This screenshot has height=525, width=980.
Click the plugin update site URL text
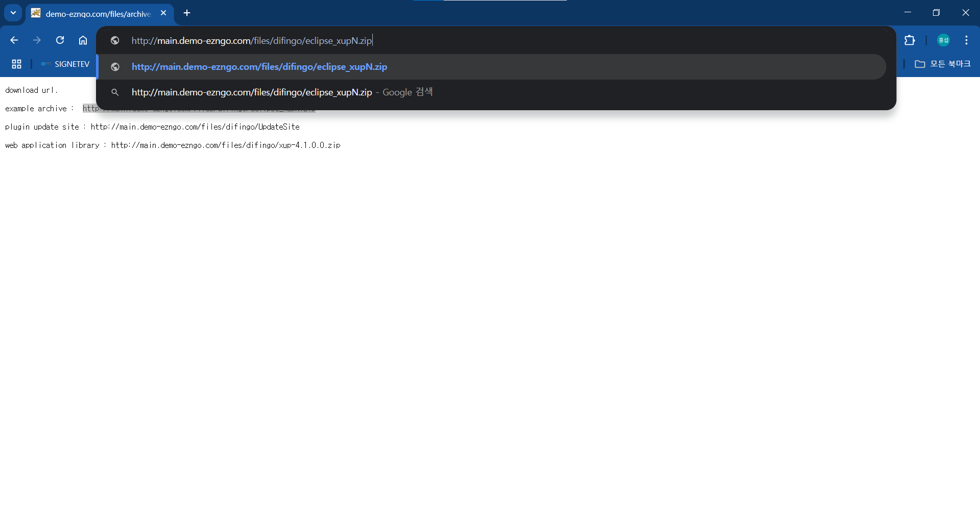tap(195, 127)
